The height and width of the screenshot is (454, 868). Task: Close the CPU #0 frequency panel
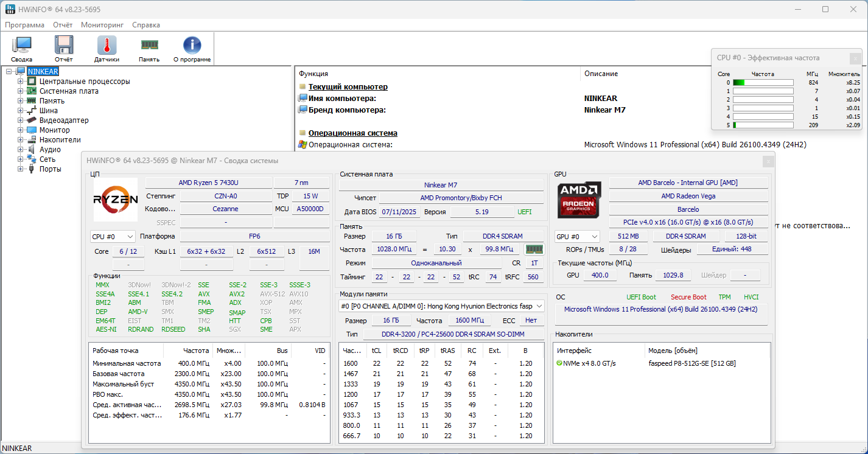855,58
